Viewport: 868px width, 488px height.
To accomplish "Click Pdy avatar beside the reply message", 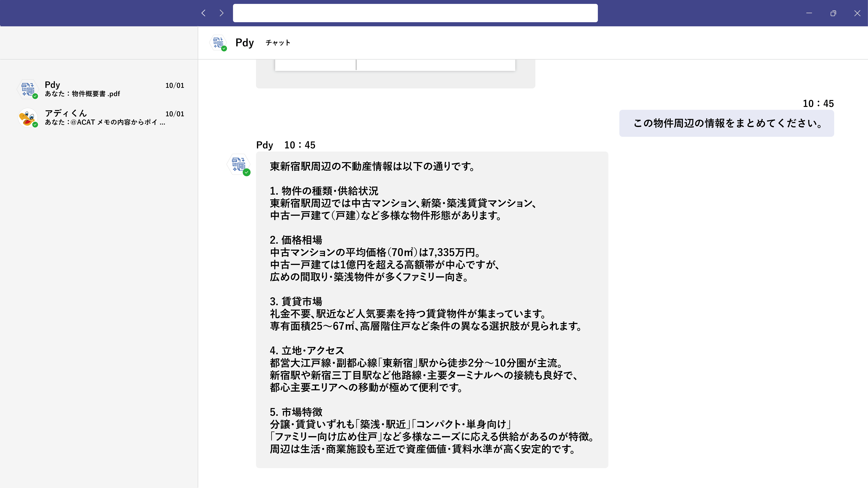I will coord(239,165).
